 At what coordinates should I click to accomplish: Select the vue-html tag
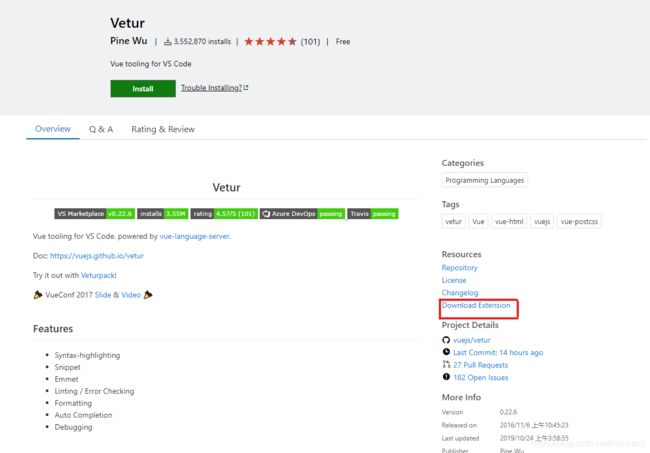coord(509,221)
